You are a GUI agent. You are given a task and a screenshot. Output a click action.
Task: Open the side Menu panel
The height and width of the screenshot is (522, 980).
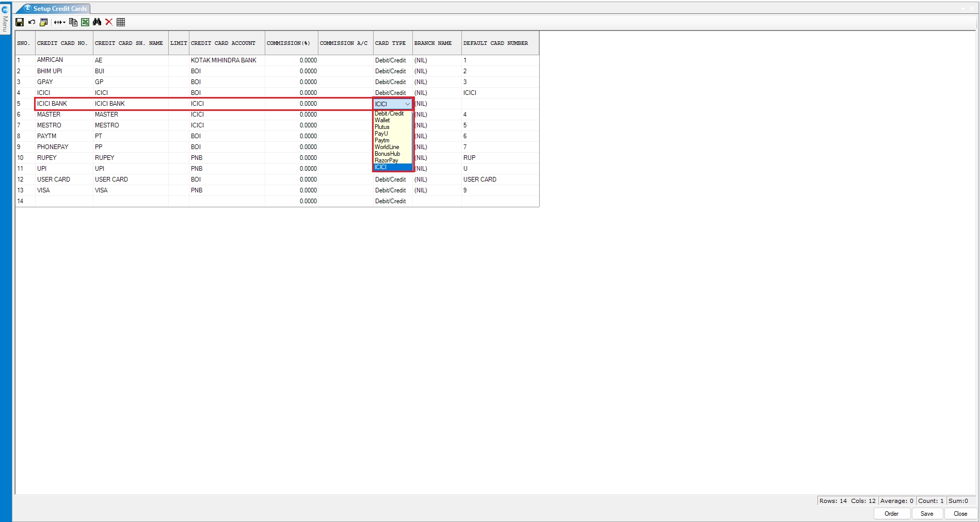pos(5,21)
